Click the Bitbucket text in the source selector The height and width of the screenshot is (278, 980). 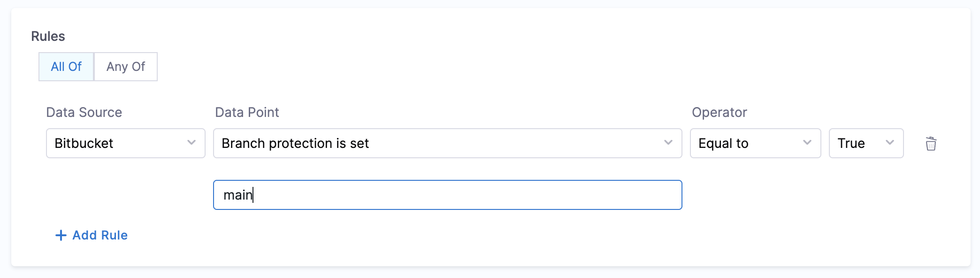pyautogui.click(x=84, y=143)
